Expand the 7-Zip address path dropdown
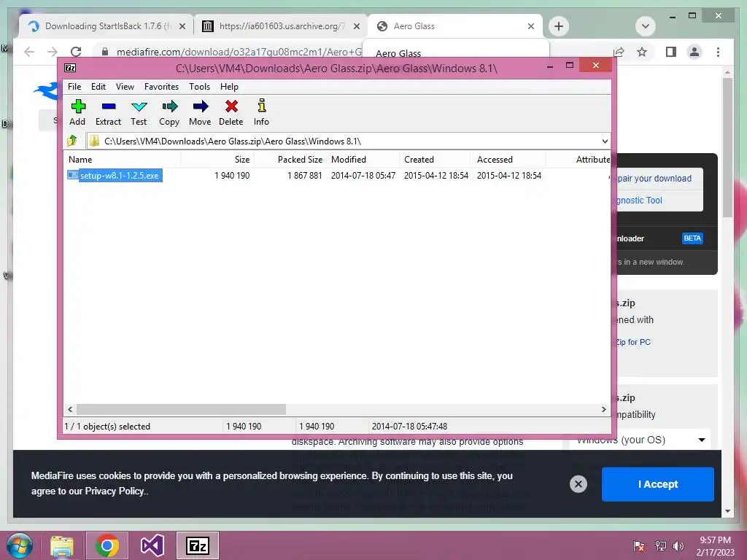The image size is (747, 560). (605, 141)
